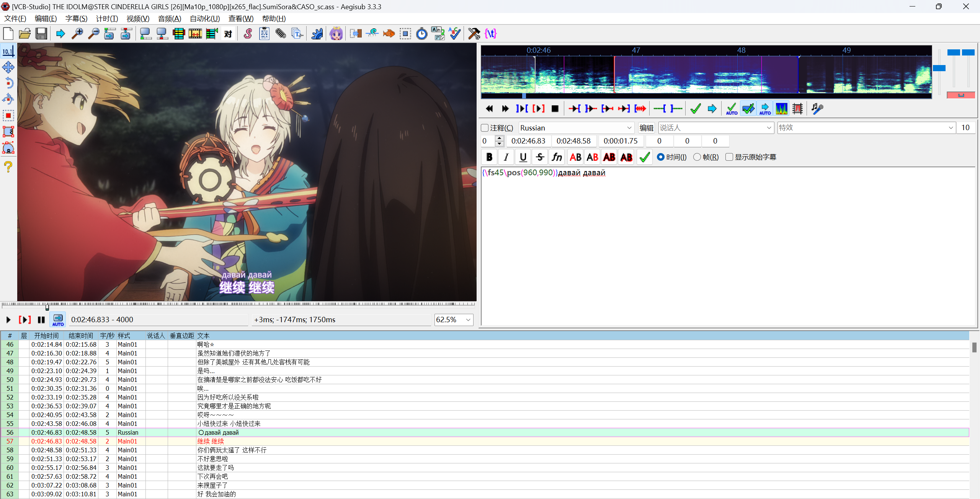Select the 帧(R) frame radio button
Image resolution: width=980 pixels, height=499 pixels.
coord(697,157)
